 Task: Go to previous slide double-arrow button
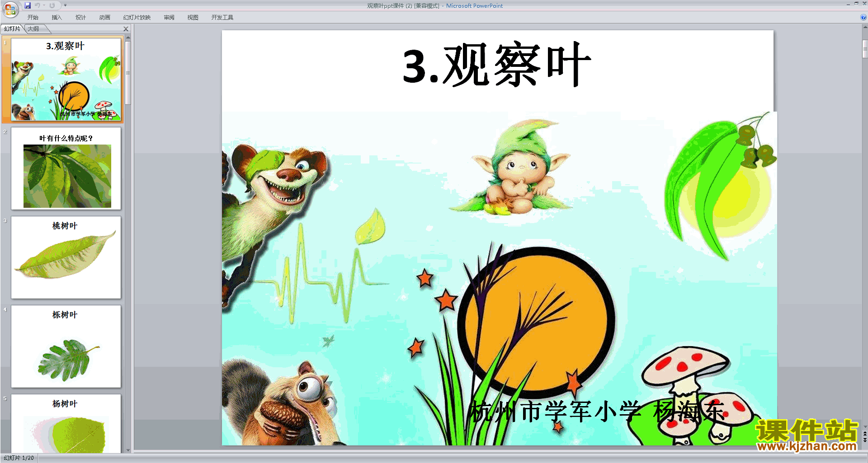[x=865, y=434]
